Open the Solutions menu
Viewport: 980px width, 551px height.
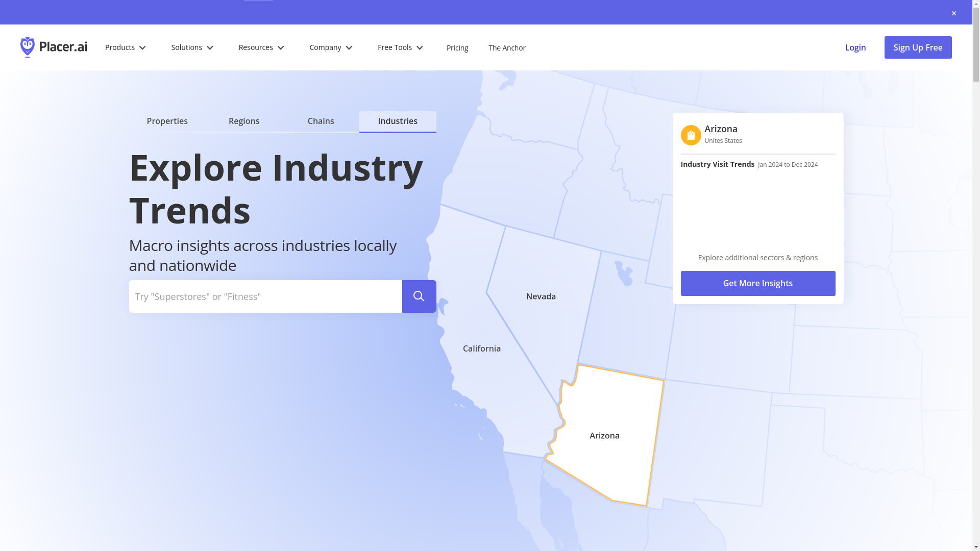click(x=192, y=47)
